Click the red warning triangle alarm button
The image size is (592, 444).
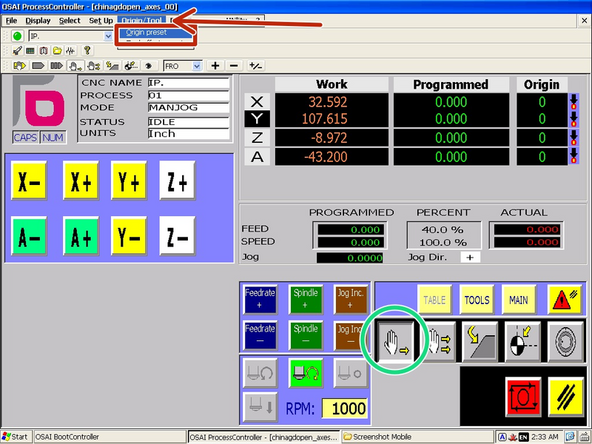(x=564, y=300)
